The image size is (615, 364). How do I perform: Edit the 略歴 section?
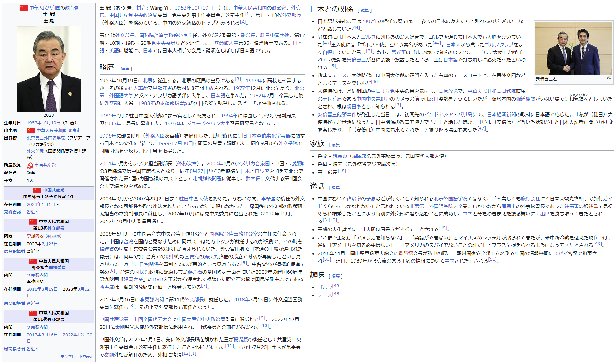(125, 69)
